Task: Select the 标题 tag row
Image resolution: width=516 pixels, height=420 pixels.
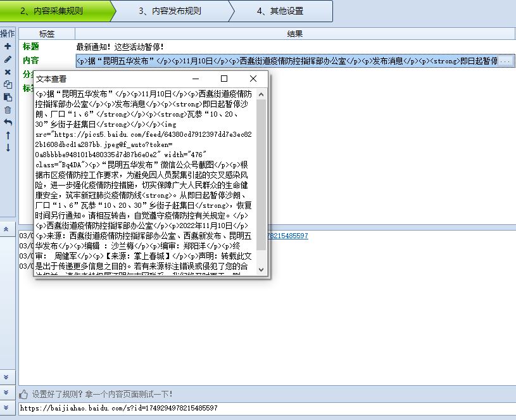Action: (32, 47)
